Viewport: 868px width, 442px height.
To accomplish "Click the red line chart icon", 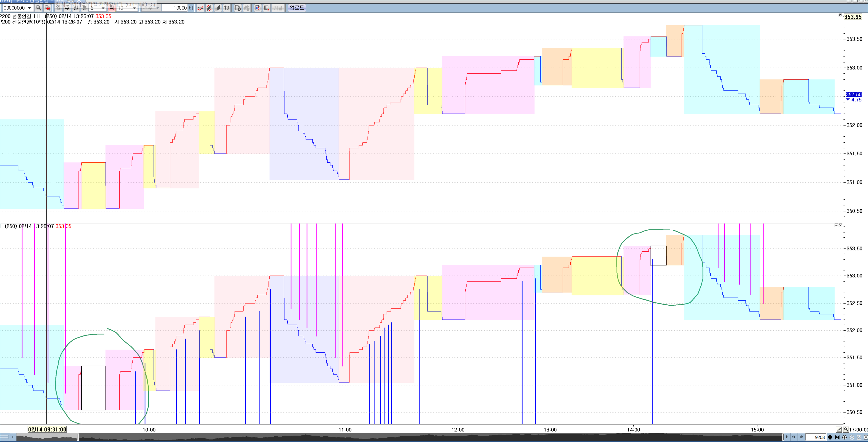I will point(200,8).
